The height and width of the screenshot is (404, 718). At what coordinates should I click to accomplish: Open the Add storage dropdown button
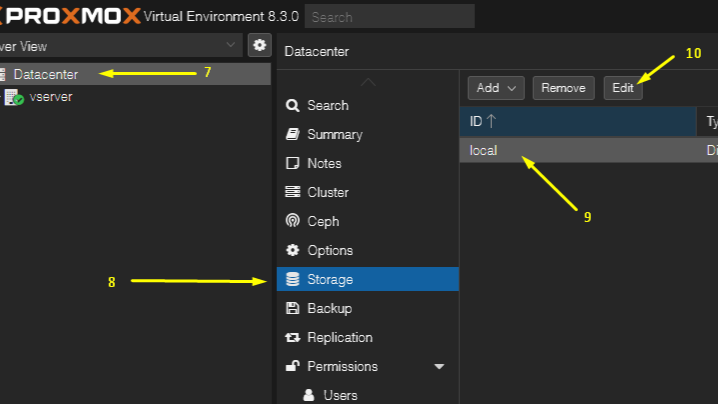coord(496,88)
